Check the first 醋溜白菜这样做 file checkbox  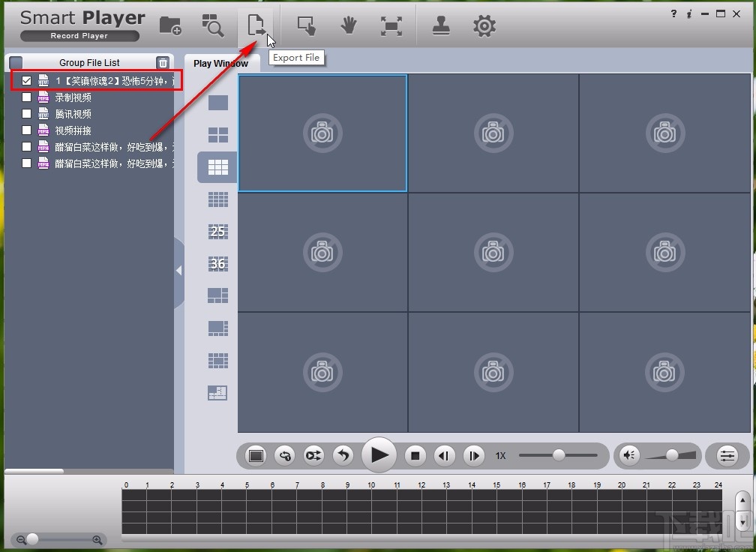[x=26, y=146]
